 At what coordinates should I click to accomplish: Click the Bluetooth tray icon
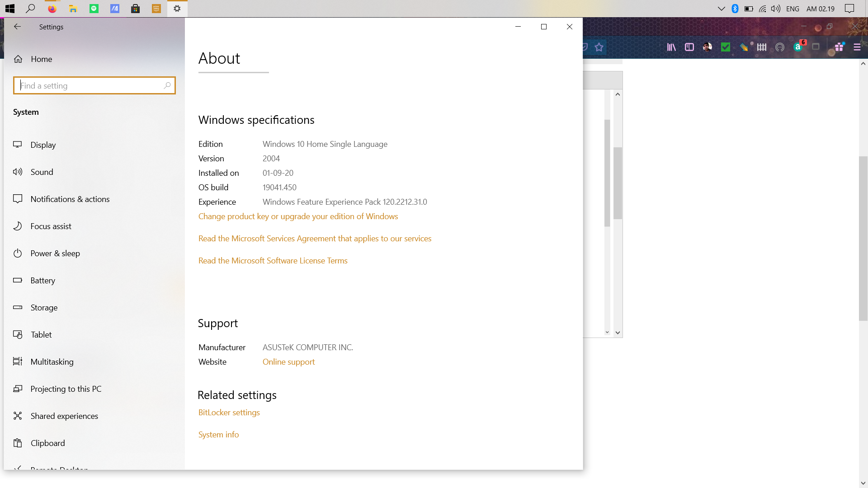[735, 9]
